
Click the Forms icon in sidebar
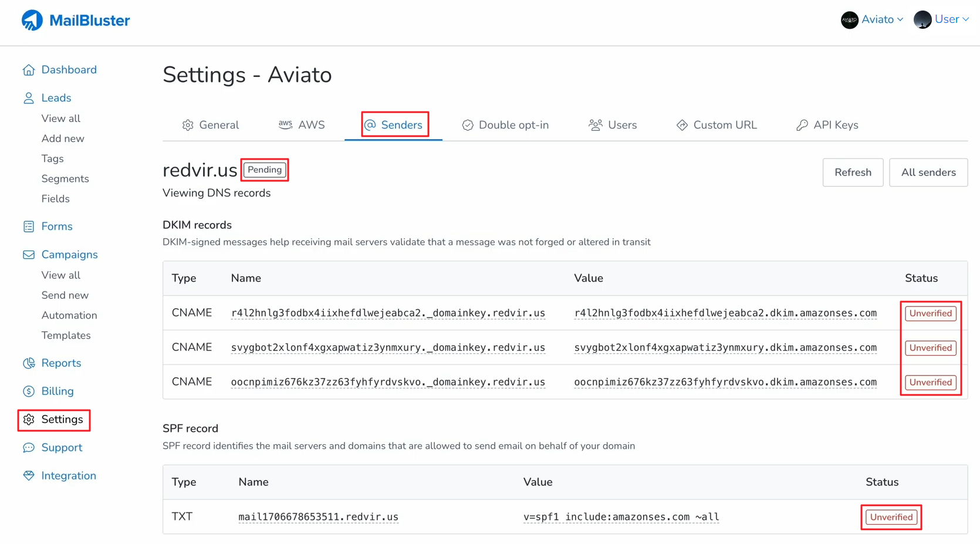[x=29, y=227]
